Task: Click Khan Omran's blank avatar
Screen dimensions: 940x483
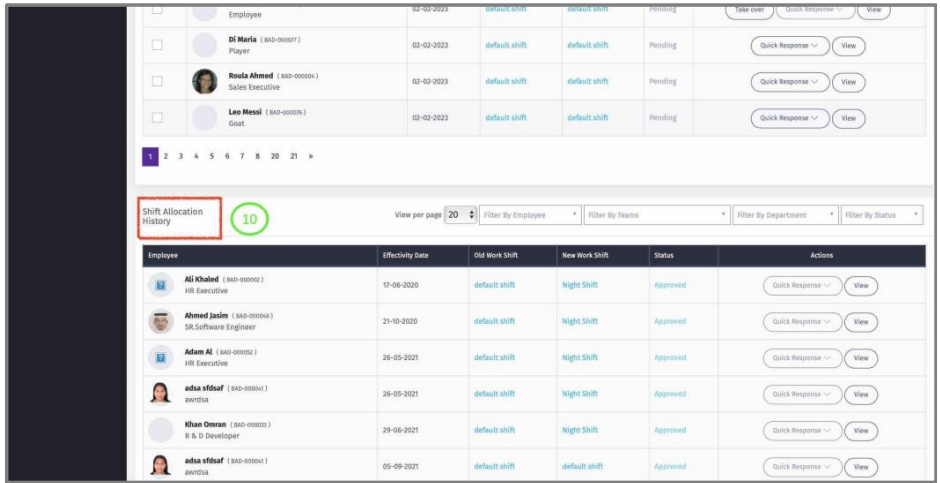Action: (159, 430)
